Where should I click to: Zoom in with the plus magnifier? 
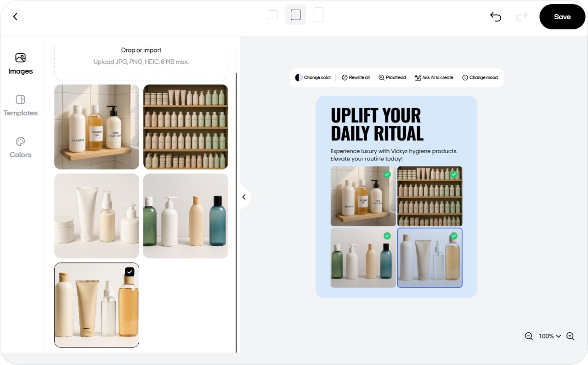(570, 336)
